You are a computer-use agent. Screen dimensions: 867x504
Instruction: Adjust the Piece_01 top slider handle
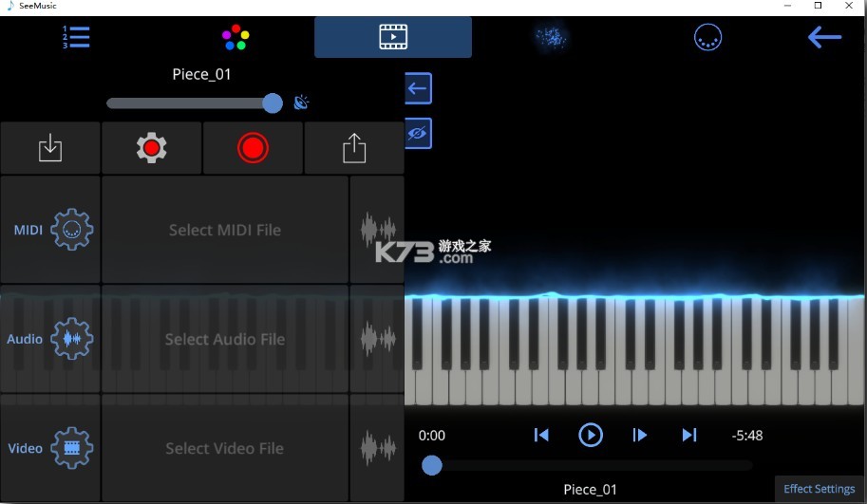(x=272, y=103)
